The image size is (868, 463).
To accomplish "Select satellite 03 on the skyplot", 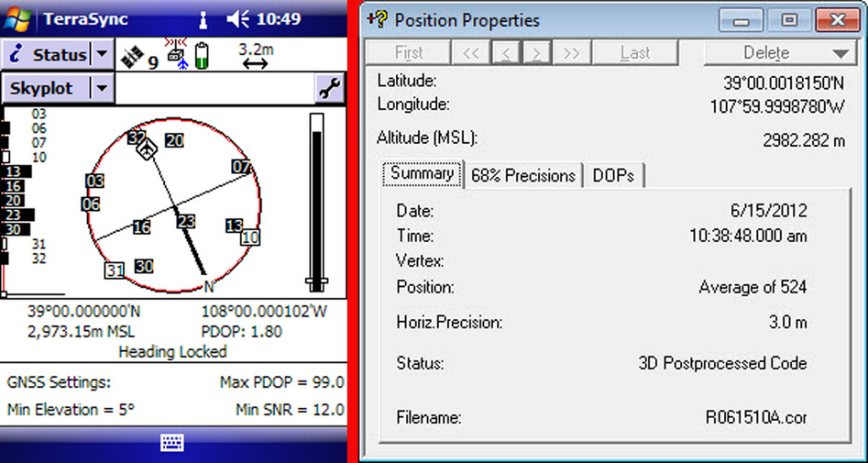I will (x=94, y=182).
